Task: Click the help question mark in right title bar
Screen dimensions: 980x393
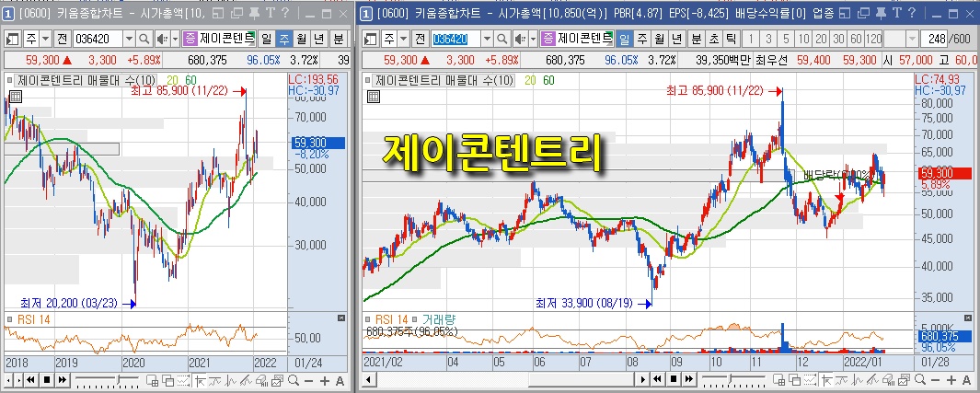Action: 911,13
